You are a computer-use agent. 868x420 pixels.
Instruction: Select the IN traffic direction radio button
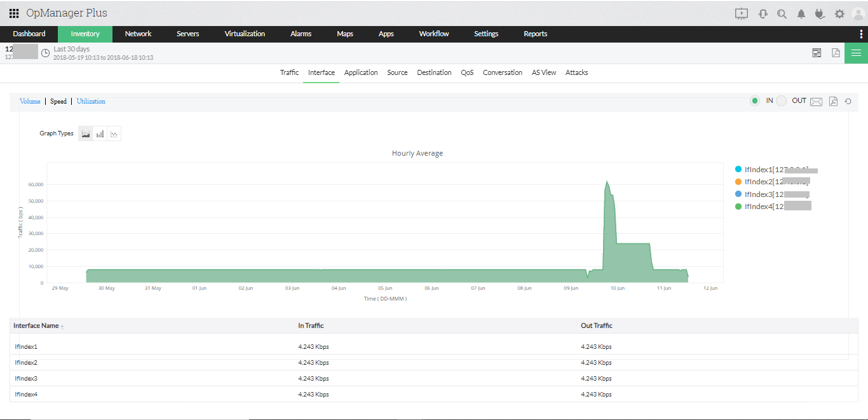coord(756,100)
